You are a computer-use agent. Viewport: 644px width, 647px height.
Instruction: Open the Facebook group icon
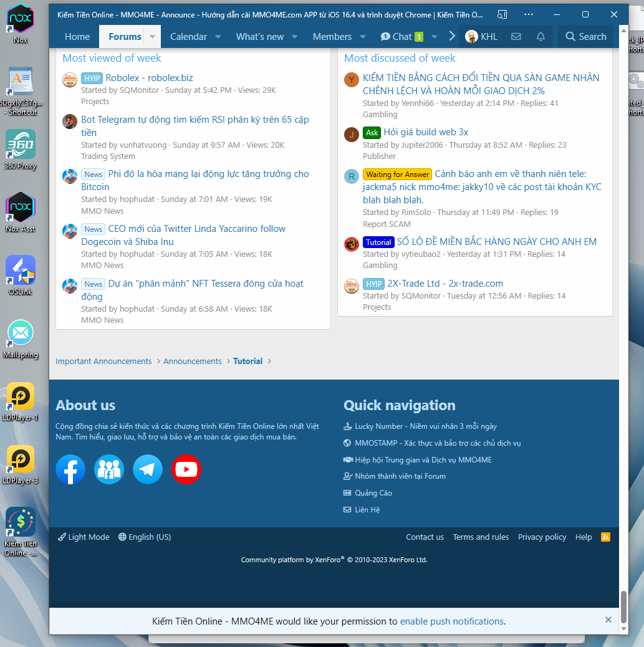click(109, 469)
